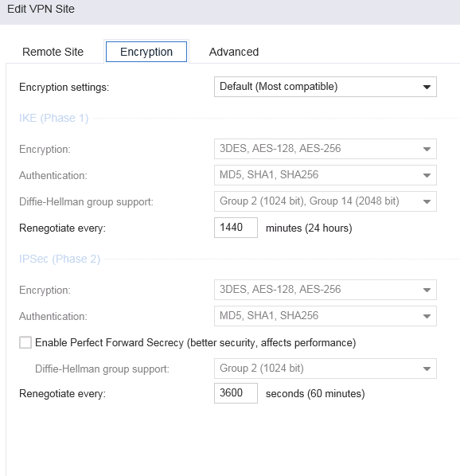The height and width of the screenshot is (476, 460).
Task: Open the Group 2 (1024 bit) dropdown
Action: [x=326, y=369]
